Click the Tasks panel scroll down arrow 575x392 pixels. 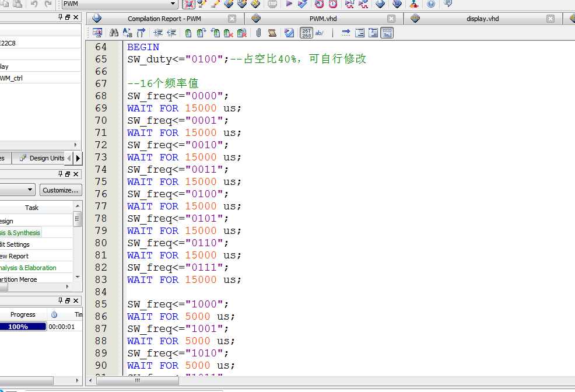tap(78, 277)
